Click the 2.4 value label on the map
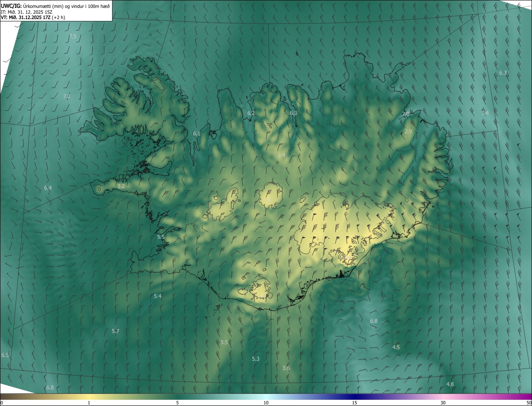532x406 pixels. coord(281,155)
